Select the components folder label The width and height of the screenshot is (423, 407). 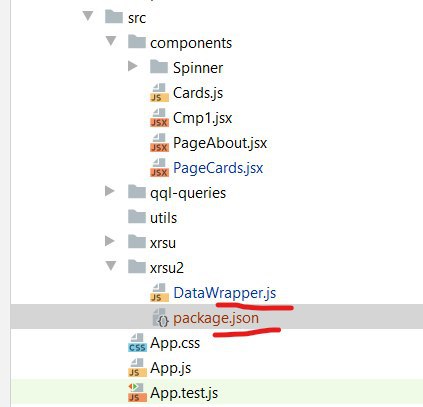[191, 43]
